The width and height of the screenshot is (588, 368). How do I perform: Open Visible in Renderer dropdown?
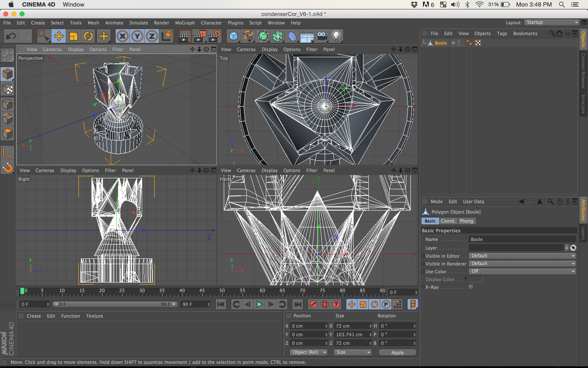pyautogui.click(x=523, y=264)
